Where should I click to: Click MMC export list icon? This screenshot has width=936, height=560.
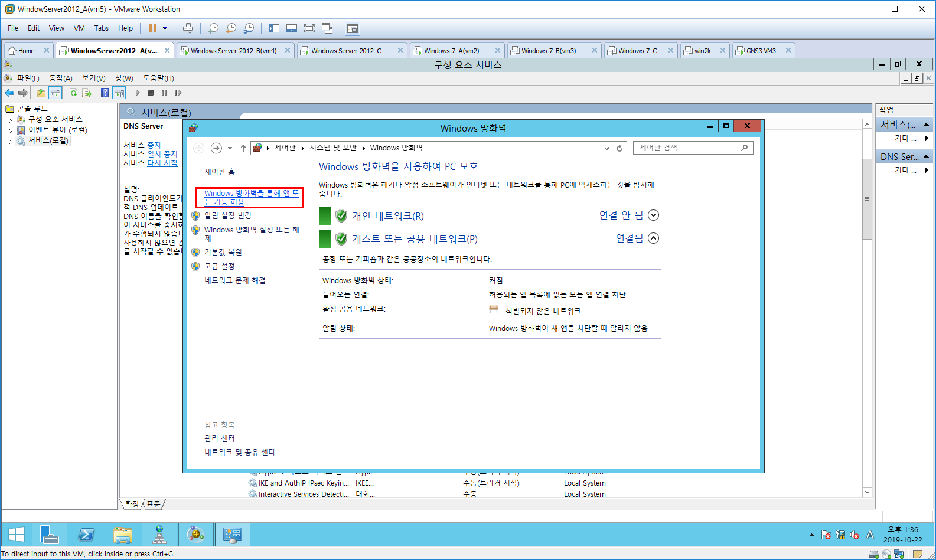(x=87, y=93)
